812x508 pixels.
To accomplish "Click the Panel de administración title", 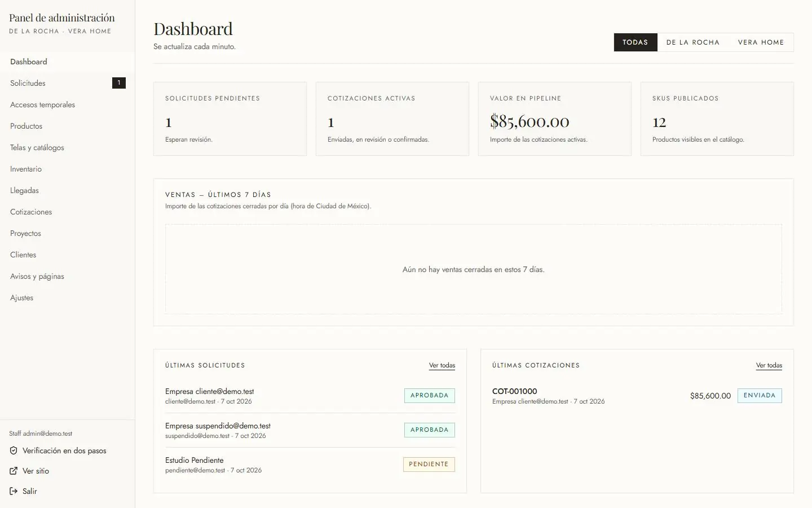I will coord(62,17).
